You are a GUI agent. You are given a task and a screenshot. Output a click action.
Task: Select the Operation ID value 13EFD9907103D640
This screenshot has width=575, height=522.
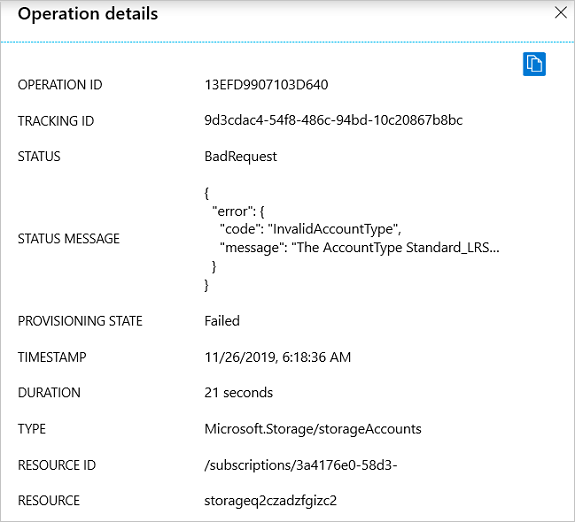click(x=266, y=85)
